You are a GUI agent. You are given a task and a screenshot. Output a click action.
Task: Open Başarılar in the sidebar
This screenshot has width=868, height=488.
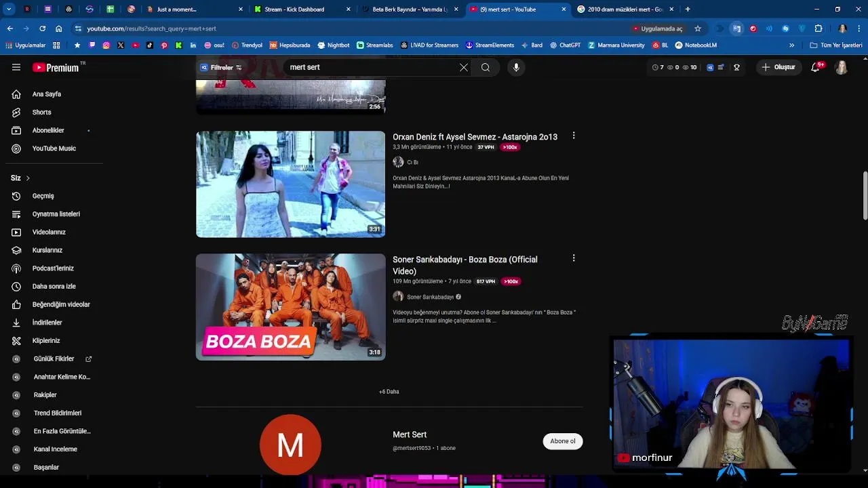46,467
